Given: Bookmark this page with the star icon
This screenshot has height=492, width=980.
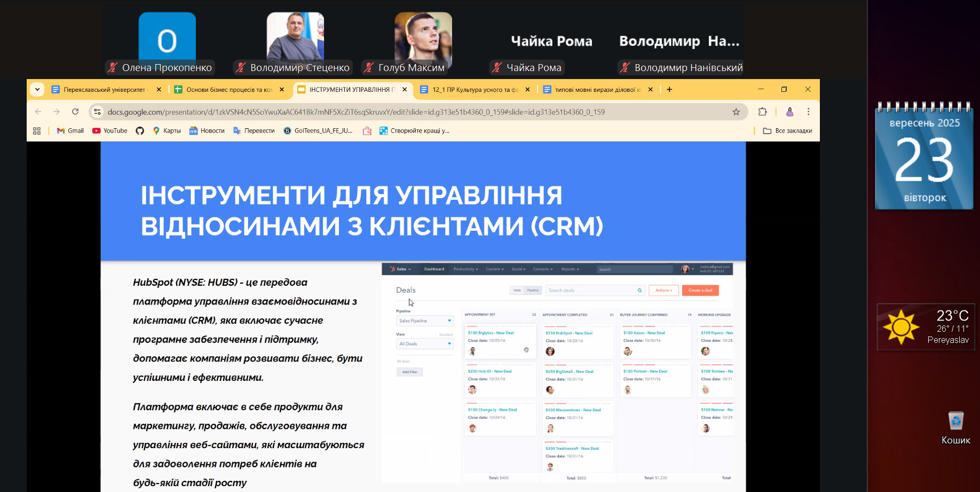Looking at the screenshot, I should coord(736,112).
